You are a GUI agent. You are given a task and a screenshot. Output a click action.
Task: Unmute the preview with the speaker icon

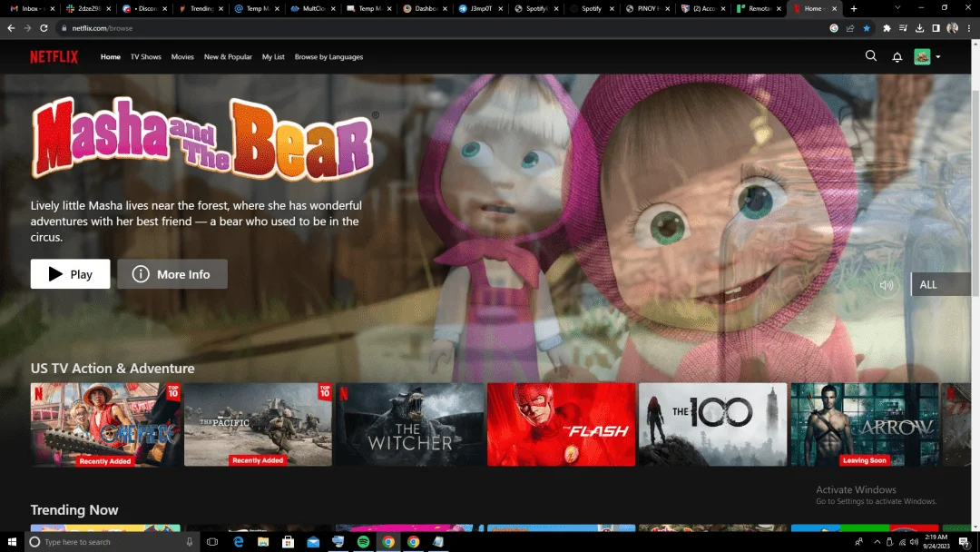tap(887, 285)
